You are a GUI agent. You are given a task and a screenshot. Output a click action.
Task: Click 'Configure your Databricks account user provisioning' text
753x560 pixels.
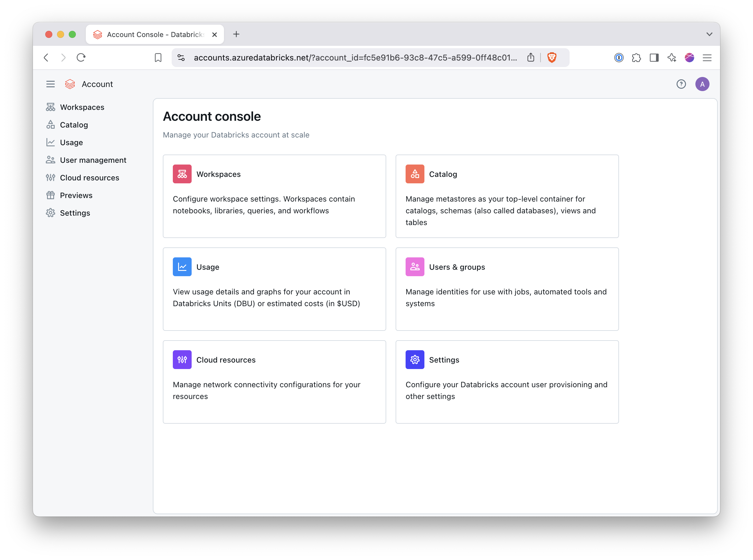pyautogui.click(x=506, y=390)
